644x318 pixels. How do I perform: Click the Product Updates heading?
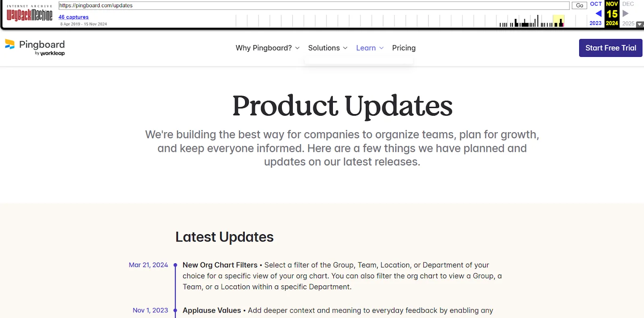tap(342, 106)
